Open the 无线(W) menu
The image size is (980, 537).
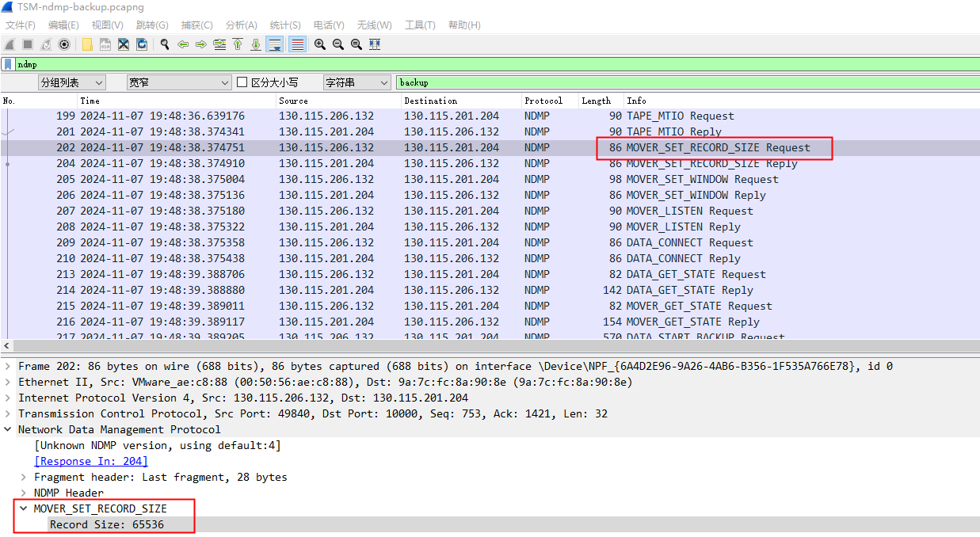(x=375, y=25)
